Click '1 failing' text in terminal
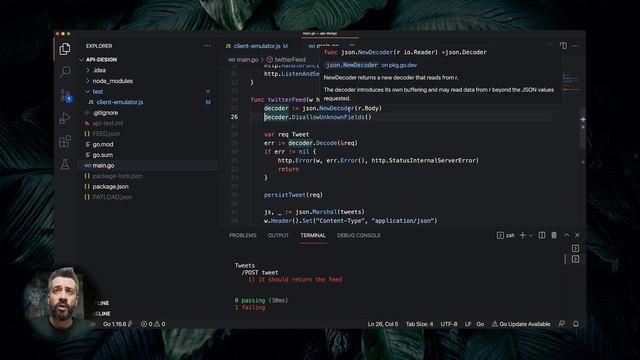The width and height of the screenshot is (640, 360). [250, 308]
